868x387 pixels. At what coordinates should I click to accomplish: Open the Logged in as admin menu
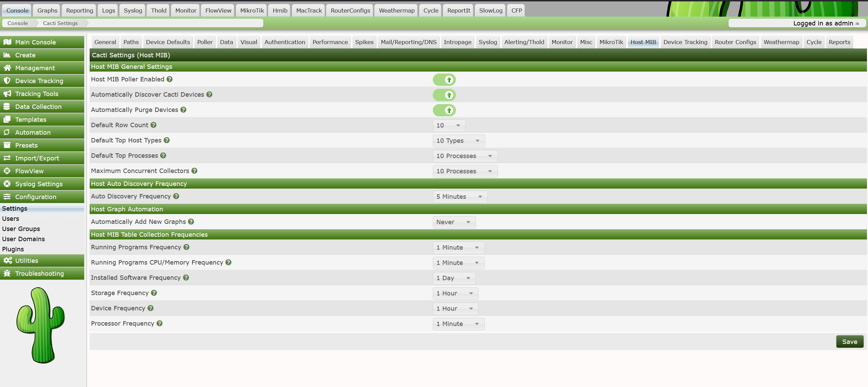[x=826, y=23]
